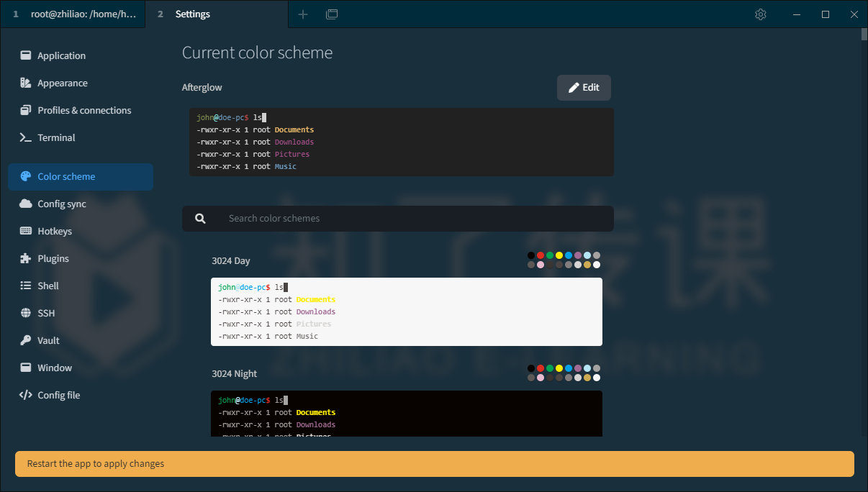Open Hotkeys settings
Image resolution: width=868 pixels, height=492 pixels.
(55, 231)
